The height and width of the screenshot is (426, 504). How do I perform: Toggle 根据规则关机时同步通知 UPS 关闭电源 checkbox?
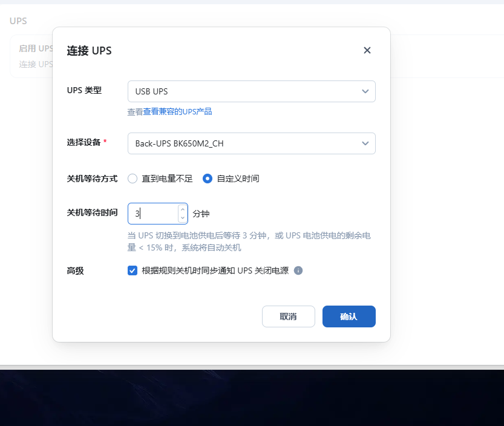133,270
